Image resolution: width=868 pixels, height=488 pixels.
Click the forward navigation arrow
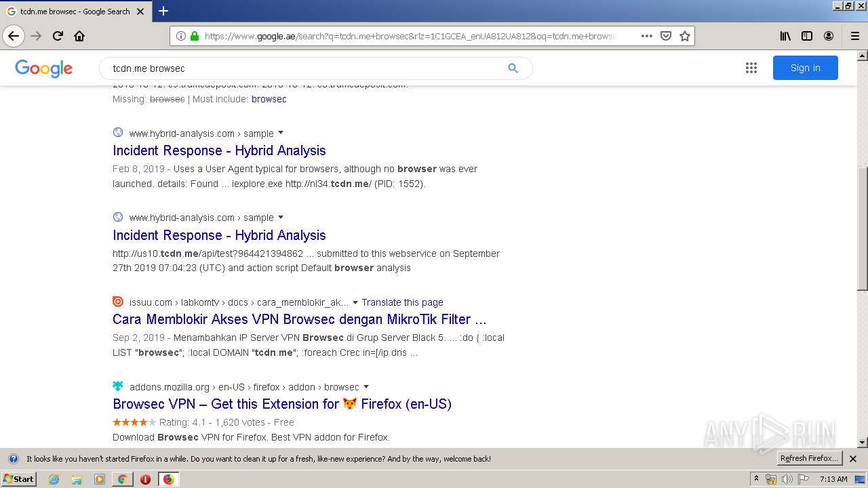point(37,36)
